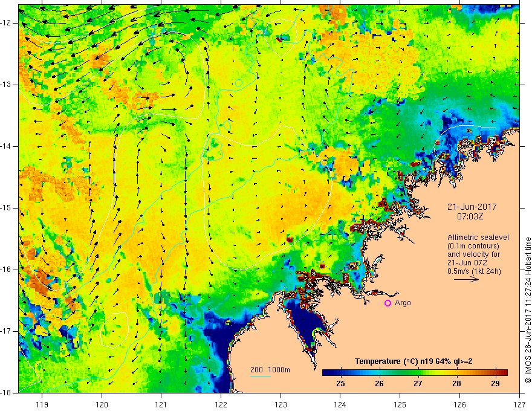This screenshot has width=532, height=411.
Task: Click the 200 1000m depth legend text
Action: tap(270, 370)
